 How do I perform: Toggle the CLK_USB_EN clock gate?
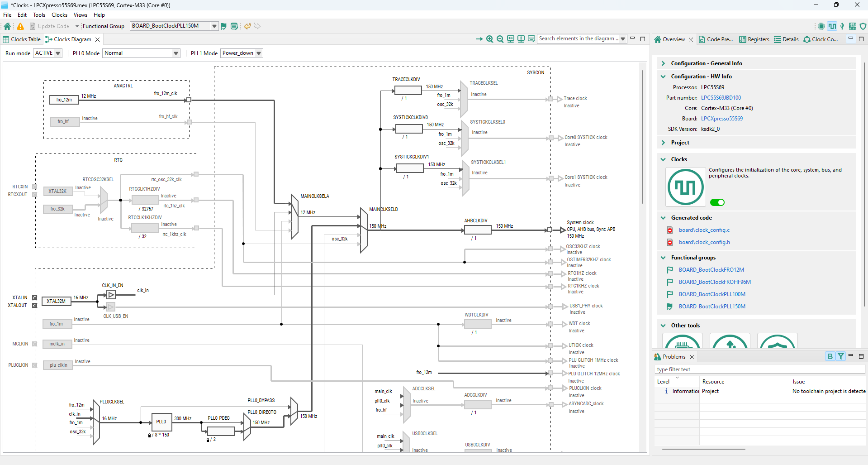pyautogui.click(x=111, y=307)
